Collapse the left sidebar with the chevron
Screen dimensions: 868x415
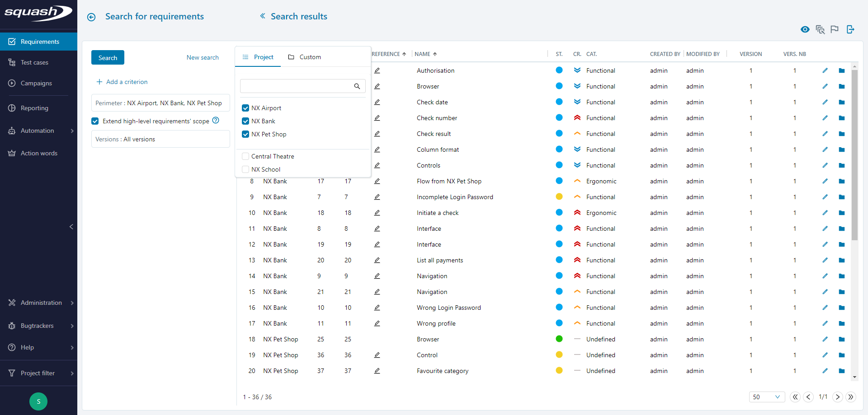coord(71,227)
